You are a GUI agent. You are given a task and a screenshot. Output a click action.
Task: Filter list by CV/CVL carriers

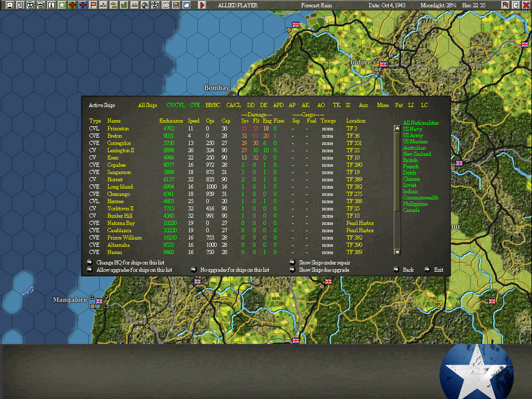pos(176,105)
